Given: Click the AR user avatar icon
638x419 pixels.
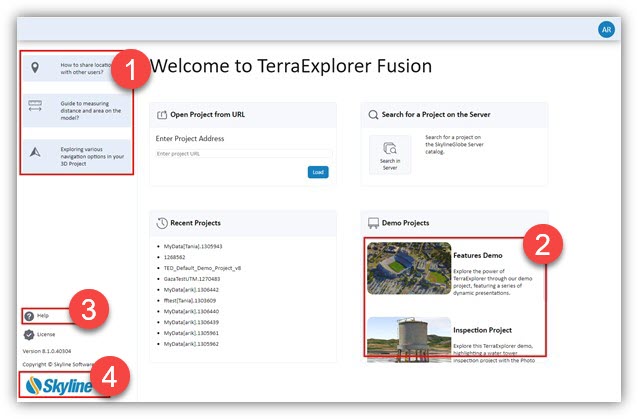Looking at the screenshot, I should click(606, 30).
